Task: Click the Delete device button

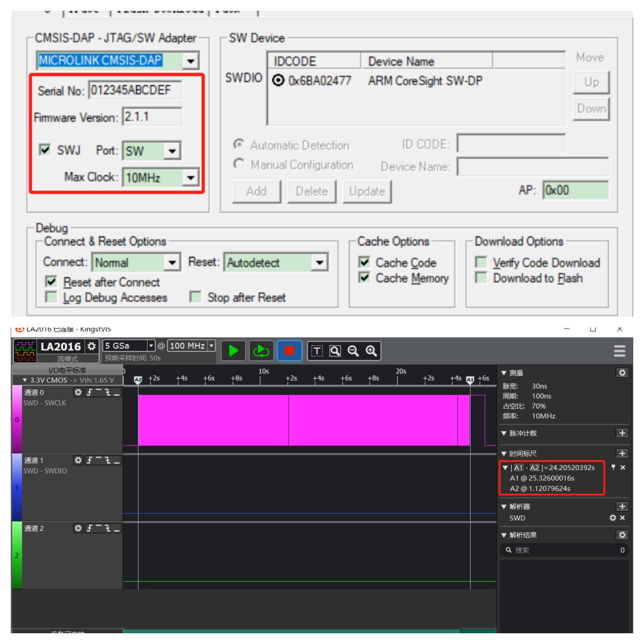Action: (x=312, y=191)
